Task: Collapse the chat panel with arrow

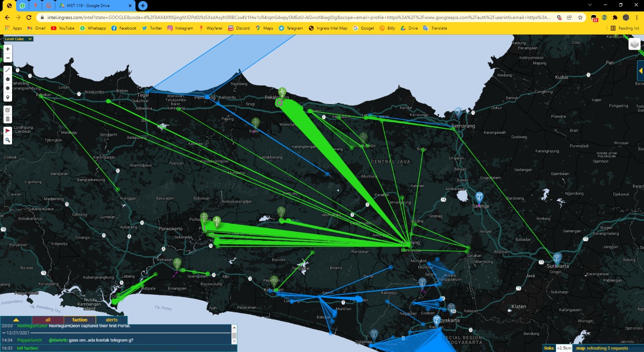Action: (x=16, y=320)
